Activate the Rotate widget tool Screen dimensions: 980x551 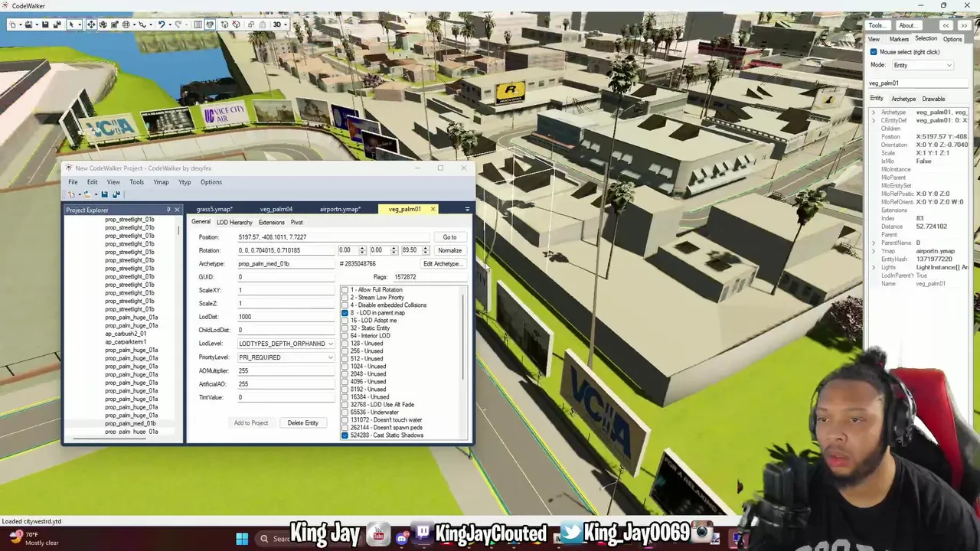(103, 24)
